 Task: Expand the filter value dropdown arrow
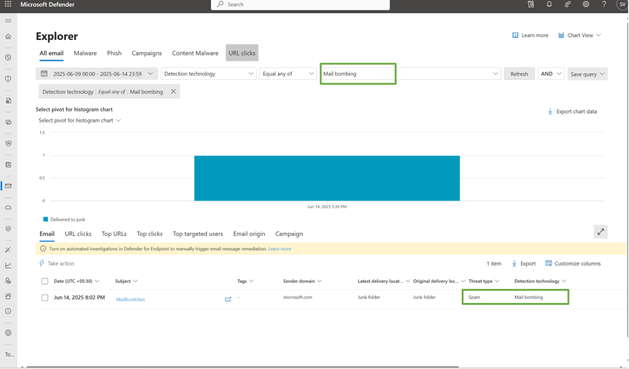tap(495, 74)
